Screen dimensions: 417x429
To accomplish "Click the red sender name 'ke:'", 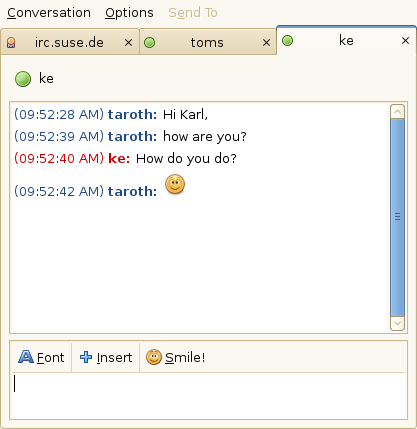I will [x=119, y=159].
